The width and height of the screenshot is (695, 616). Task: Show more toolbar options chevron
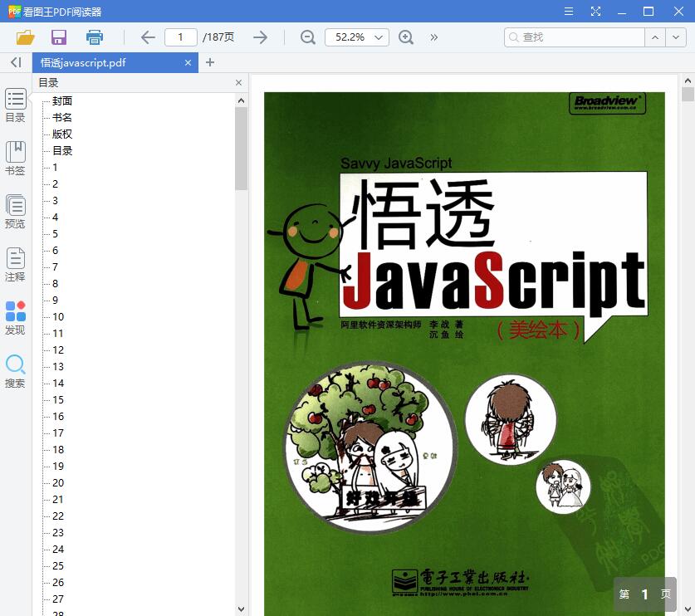[434, 37]
